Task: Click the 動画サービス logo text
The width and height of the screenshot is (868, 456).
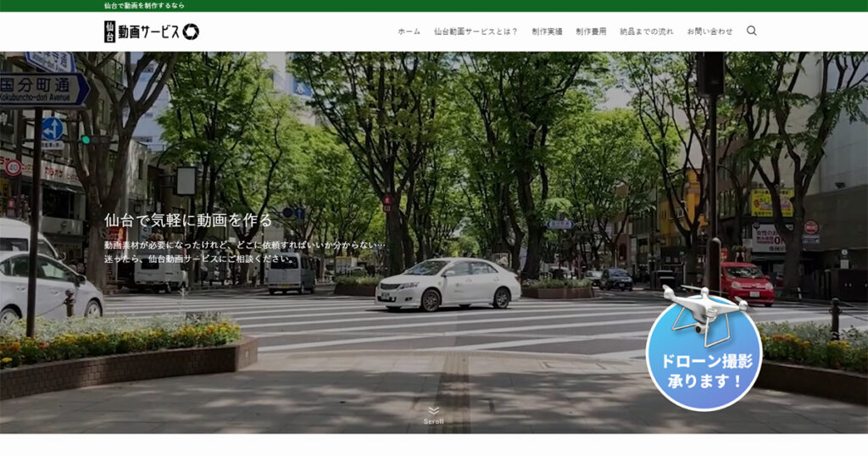Action: [x=148, y=32]
